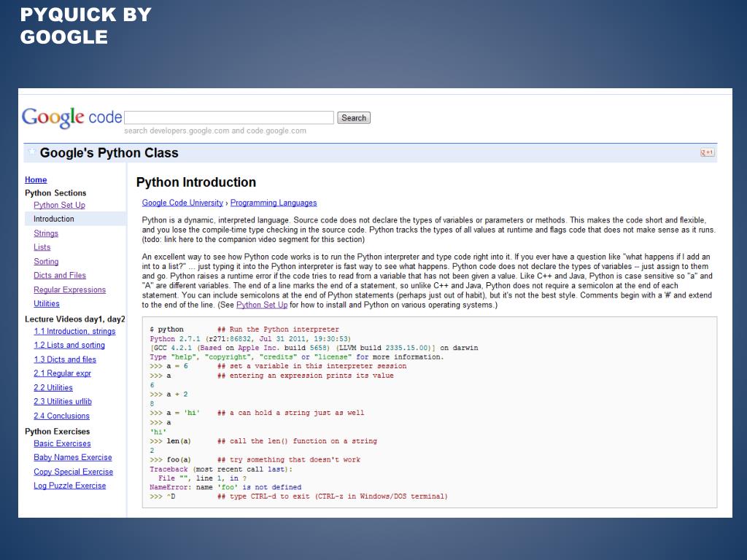The image size is (747, 560).
Task: Open the Dicts and Files section
Action: tap(60, 275)
